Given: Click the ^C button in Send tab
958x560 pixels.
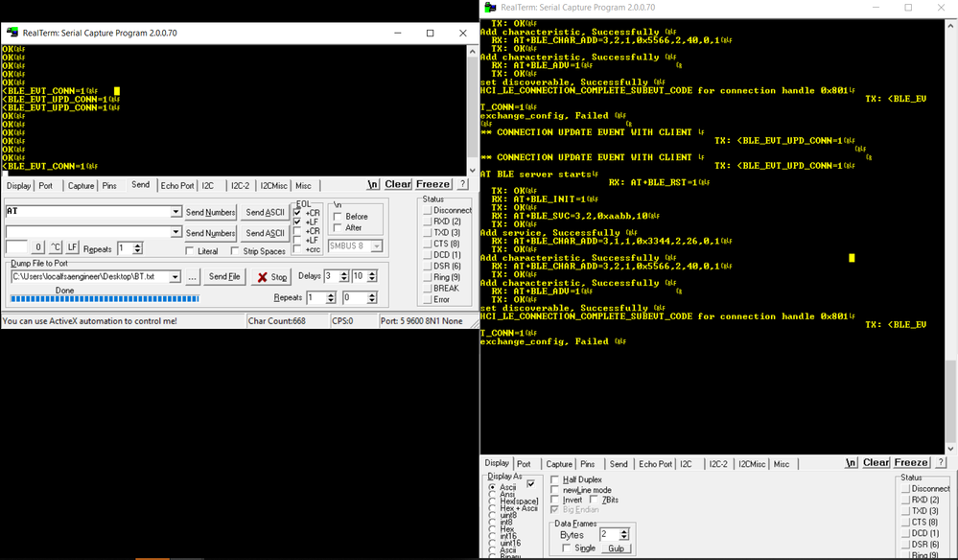Looking at the screenshot, I should [x=56, y=247].
